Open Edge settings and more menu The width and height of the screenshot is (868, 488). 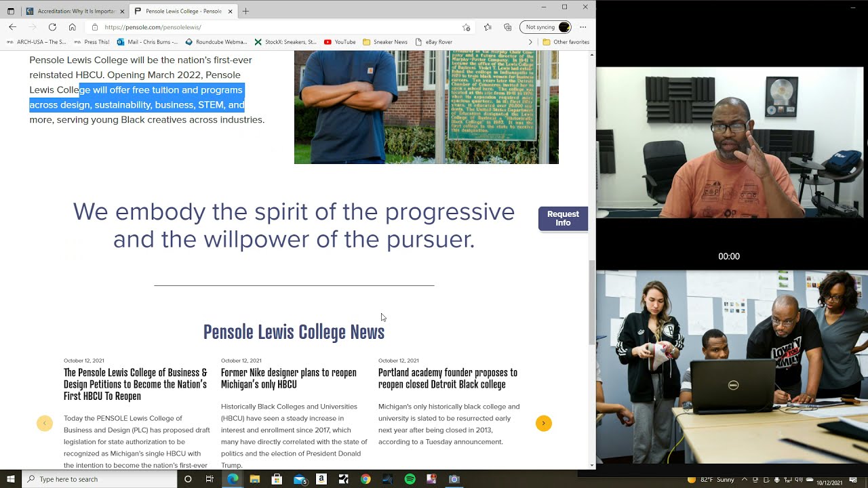tap(583, 27)
